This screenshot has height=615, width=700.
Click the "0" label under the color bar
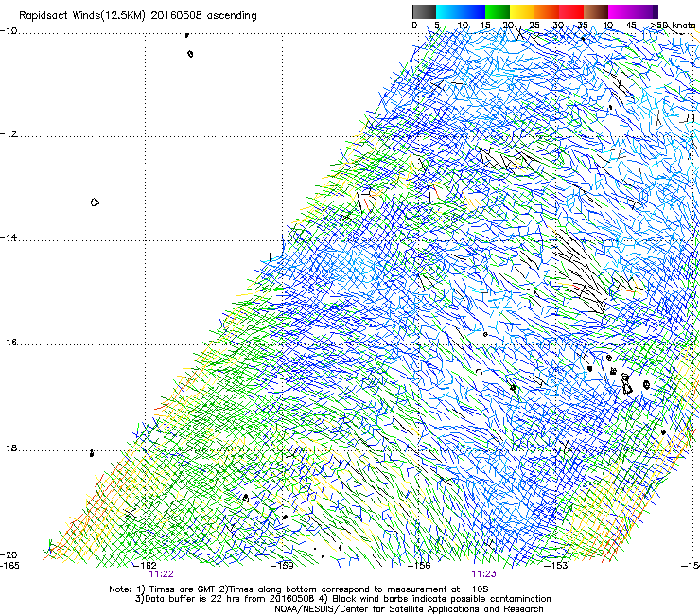pos(414,26)
